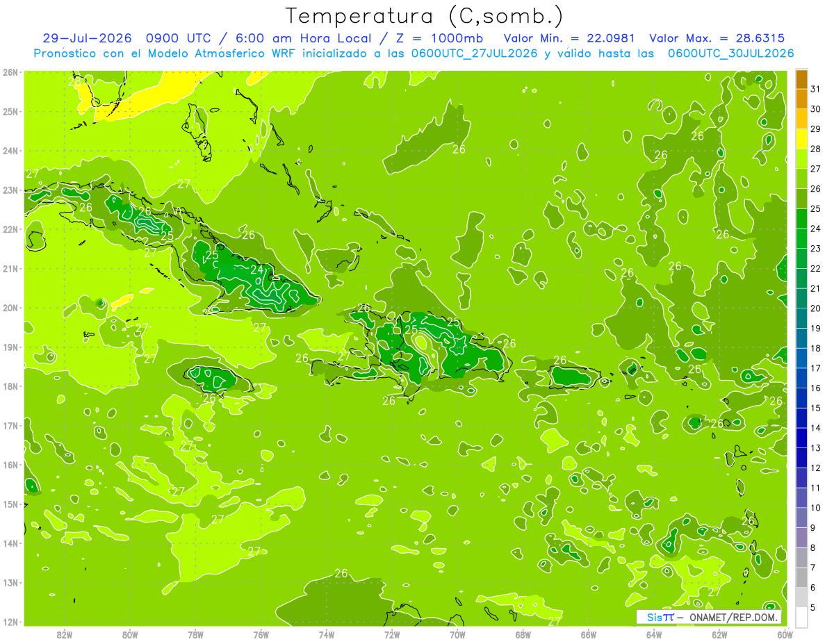834x644 pixels.
Task: Click the 76W longitude axis label
Action: coord(261,634)
